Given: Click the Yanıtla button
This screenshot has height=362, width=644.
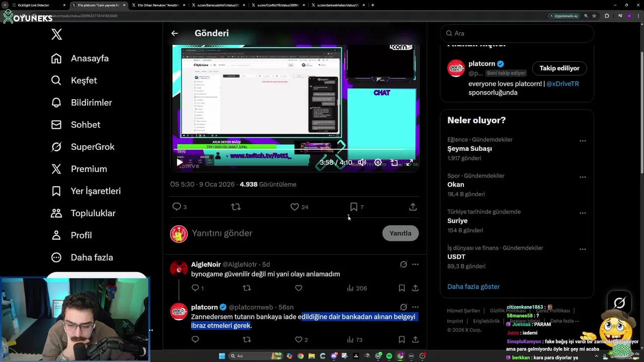Looking at the screenshot, I should pyautogui.click(x=400, y=233).
